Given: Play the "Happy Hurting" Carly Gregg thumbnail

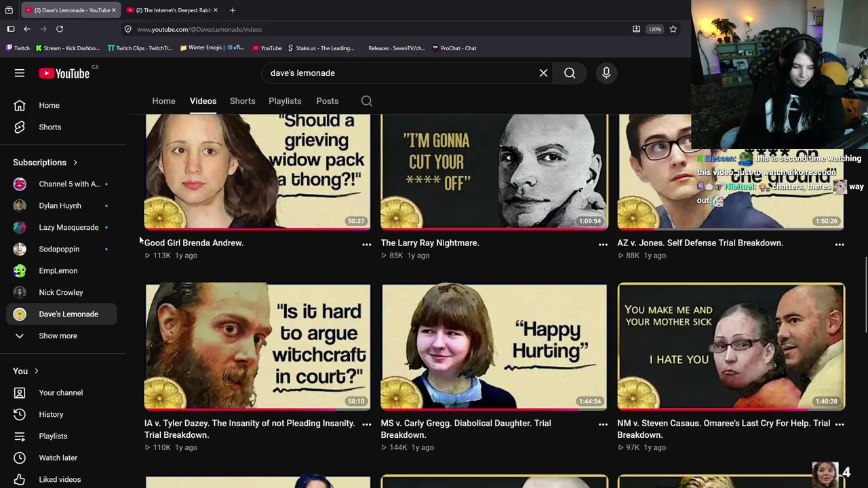Looking at the screenshot, I should (x=494, y=346).
